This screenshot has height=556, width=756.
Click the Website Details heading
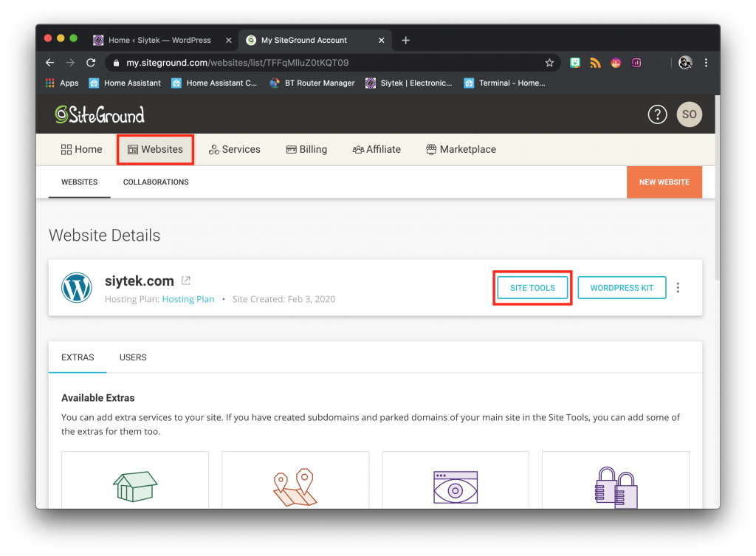click(105, 236)
